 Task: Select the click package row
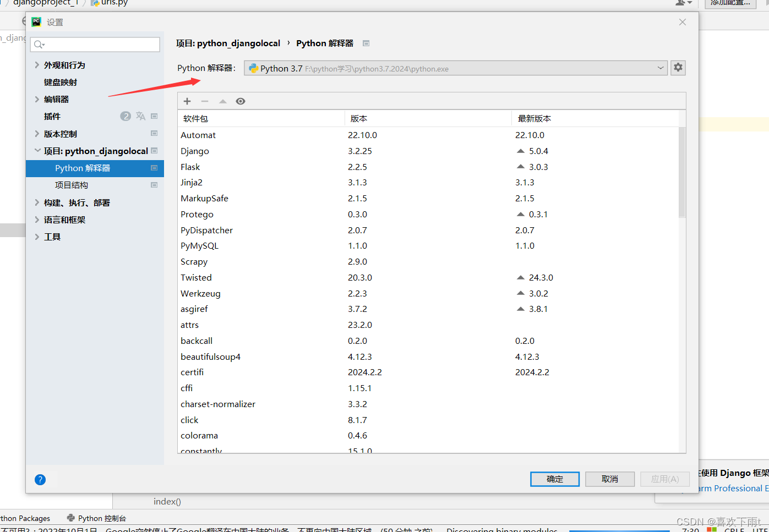[428, 420]
